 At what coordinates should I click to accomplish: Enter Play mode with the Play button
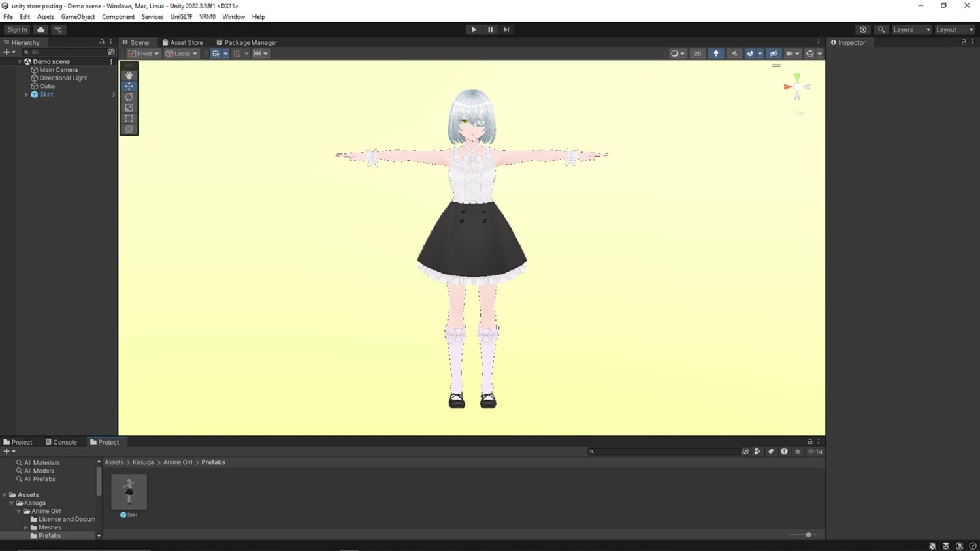474,29
